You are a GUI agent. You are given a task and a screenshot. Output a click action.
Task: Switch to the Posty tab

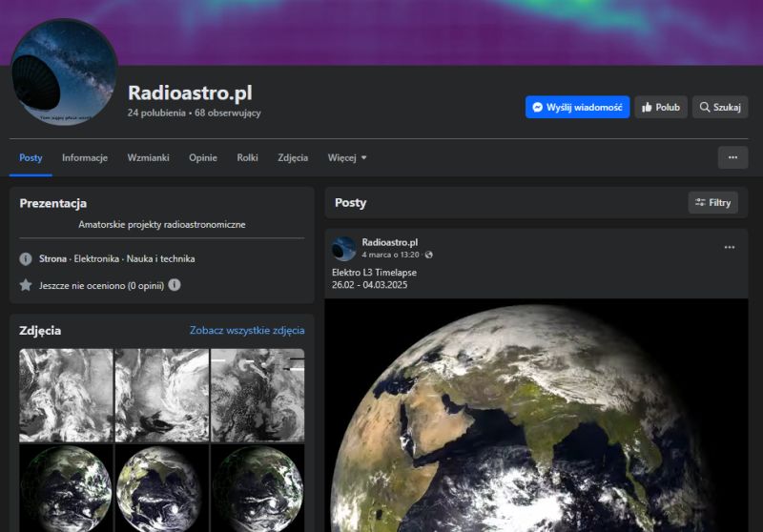(x=31, y=157)
